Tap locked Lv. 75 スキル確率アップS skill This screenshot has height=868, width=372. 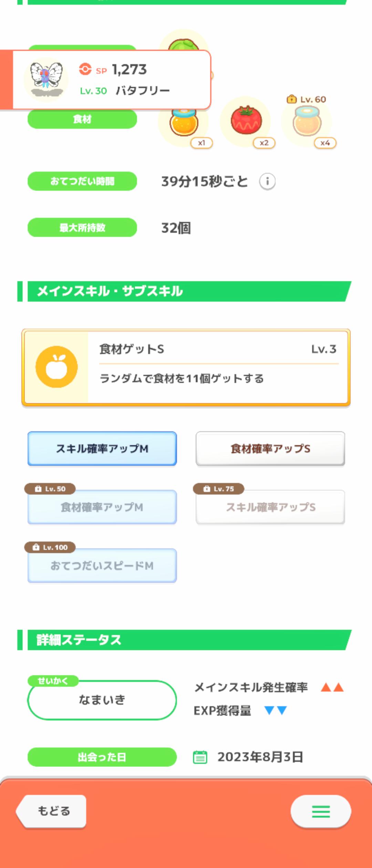270,507
